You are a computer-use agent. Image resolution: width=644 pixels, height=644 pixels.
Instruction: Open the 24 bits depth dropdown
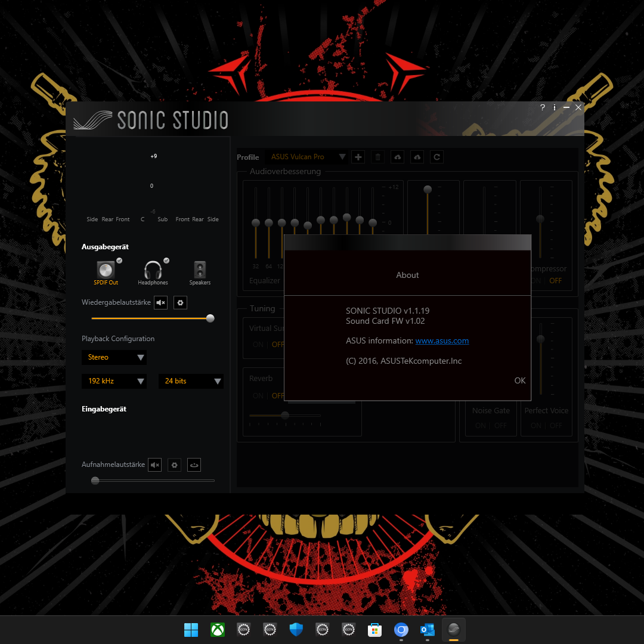pyautogui.click(x=191, y=381)
